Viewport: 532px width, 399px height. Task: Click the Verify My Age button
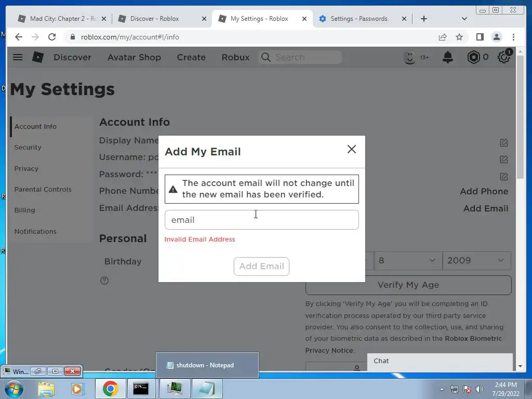pyautogui.click(x=408, y=285)
